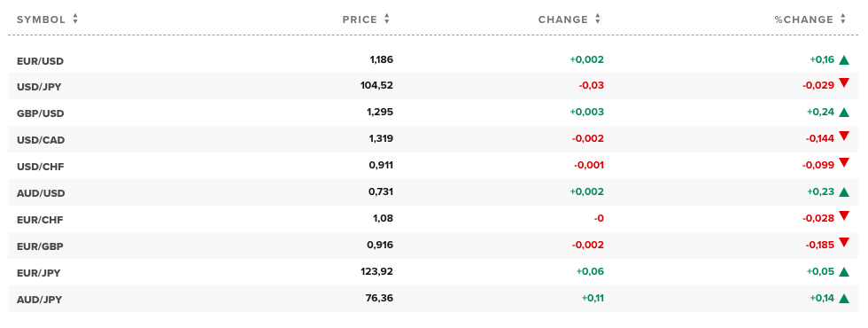
Task: Click red down triangle for EUR/GBP
Action: 843,242
